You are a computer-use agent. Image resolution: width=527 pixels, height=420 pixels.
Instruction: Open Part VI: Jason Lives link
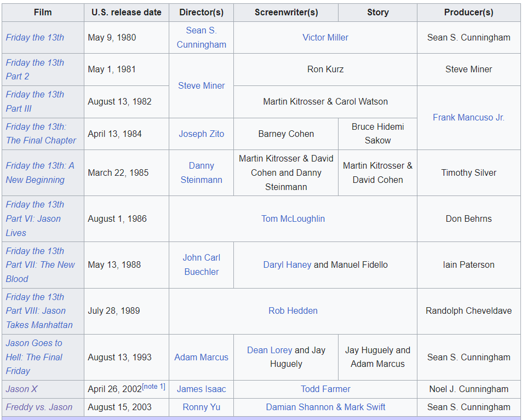pyautogui.click(x=35, y=218)
